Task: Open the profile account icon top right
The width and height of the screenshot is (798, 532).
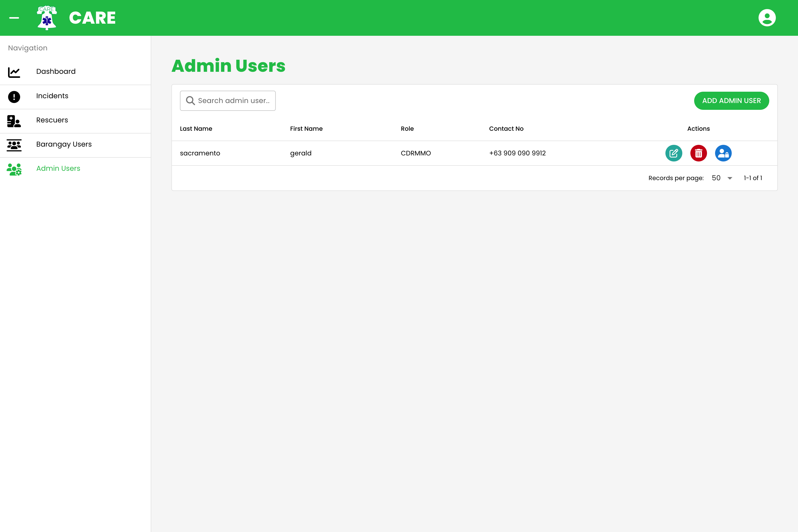Action: (x=767, y=17)
